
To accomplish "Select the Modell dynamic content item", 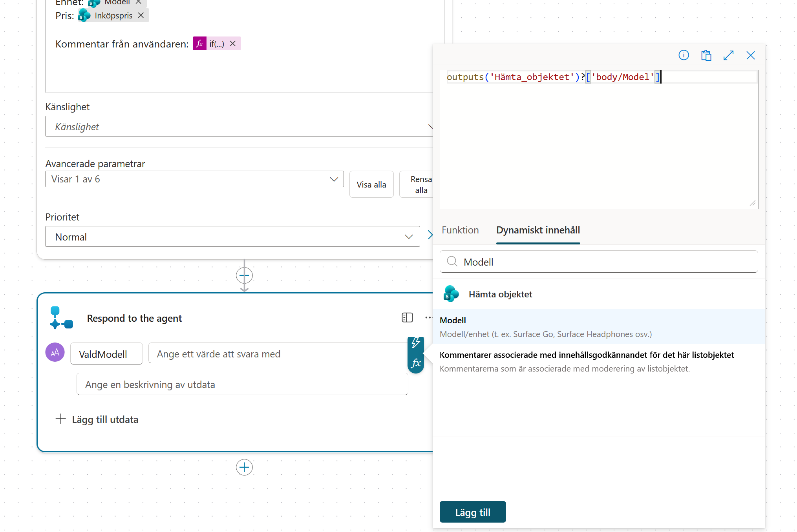I will pos(599,327).
